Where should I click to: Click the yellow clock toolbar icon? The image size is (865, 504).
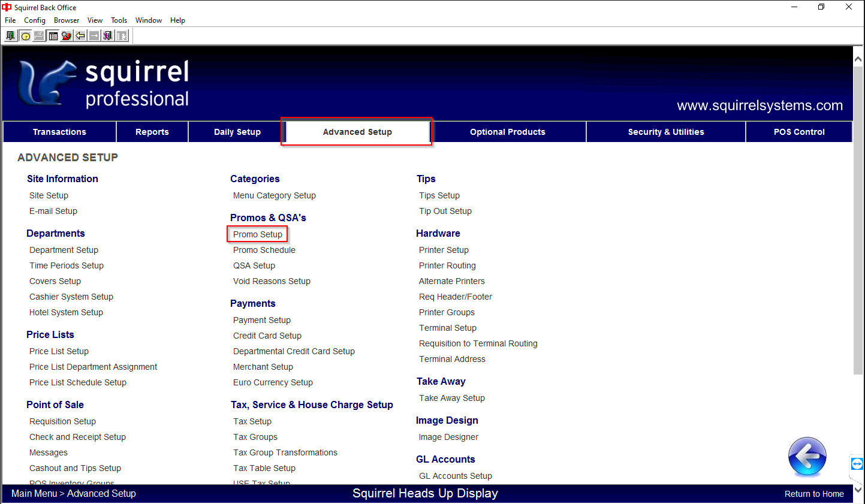tap(25, 36)
